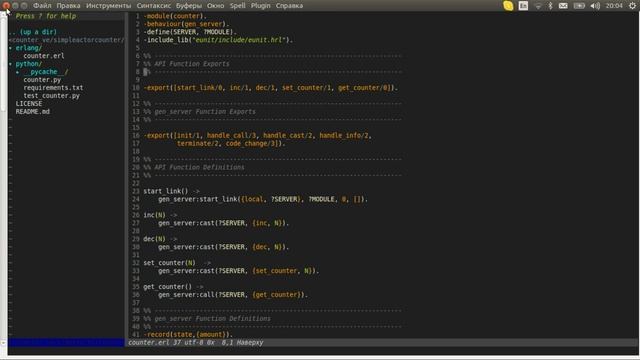Open the yellow notification indicator in tray
This screenshot has height=360, width=640.
pos(508,6)
